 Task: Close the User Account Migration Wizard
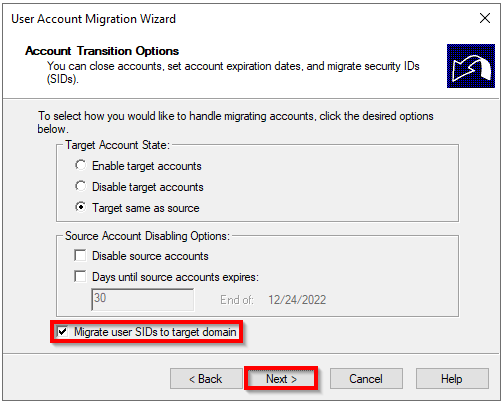pos(485,18)
